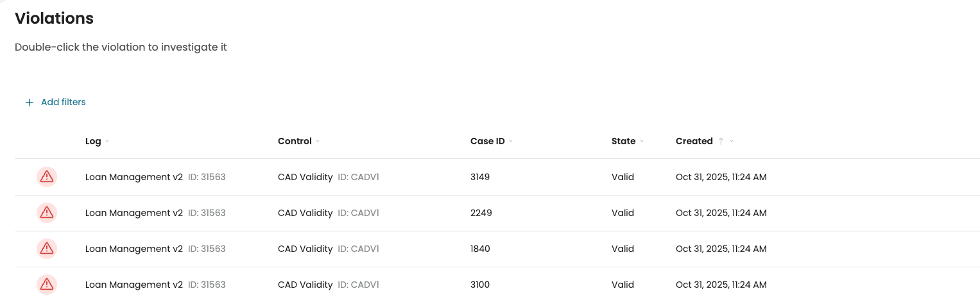Viewport: 980px width, 300px height.
Task: Click the ascending sort arrow on Created
Action: point(721,142)
